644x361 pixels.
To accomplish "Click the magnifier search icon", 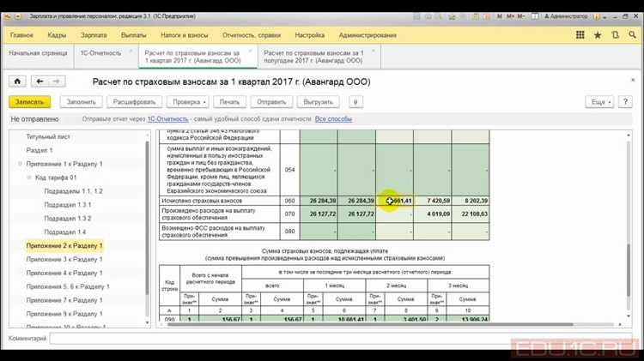I will 632,35.
